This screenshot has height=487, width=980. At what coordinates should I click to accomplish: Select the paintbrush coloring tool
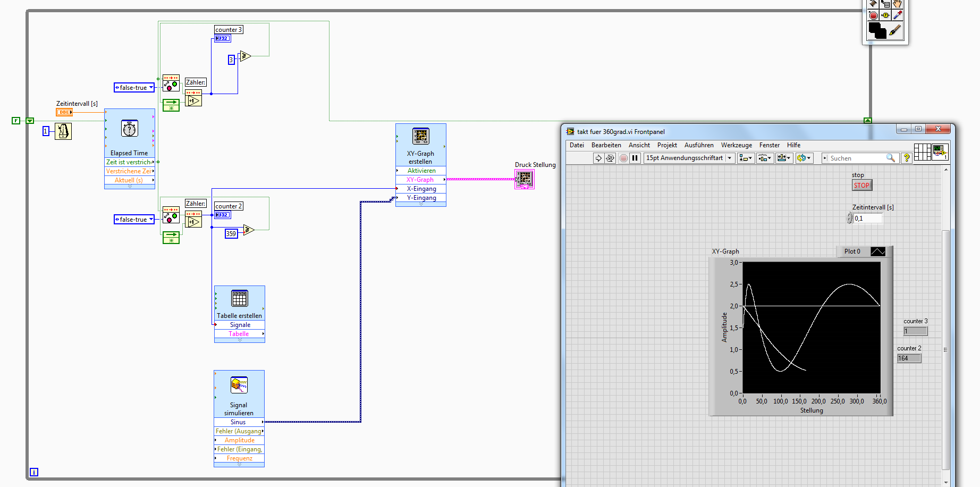coord(895,30)
